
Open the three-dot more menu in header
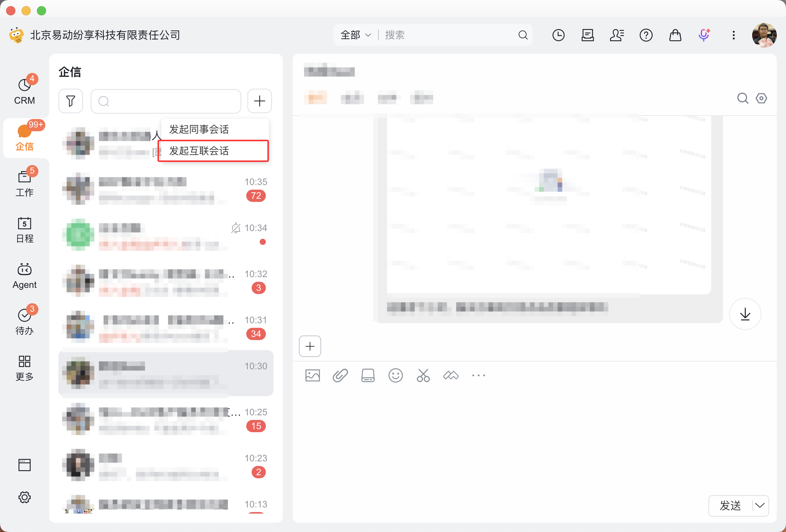tap(733, 35)
